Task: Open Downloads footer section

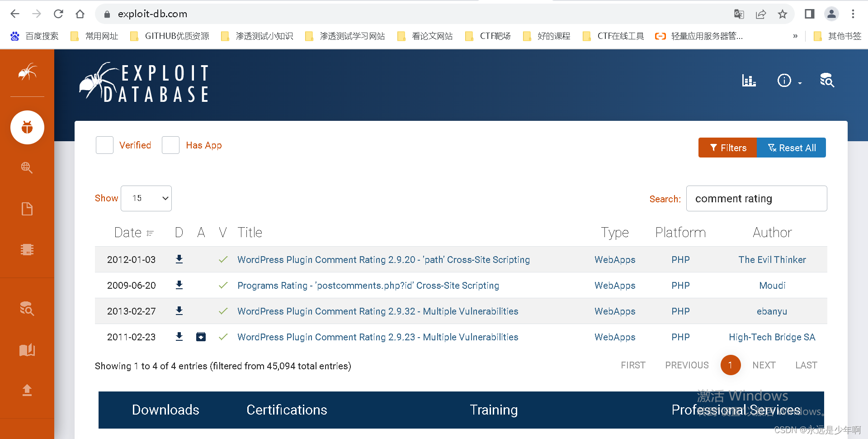Action: point(165,410)
